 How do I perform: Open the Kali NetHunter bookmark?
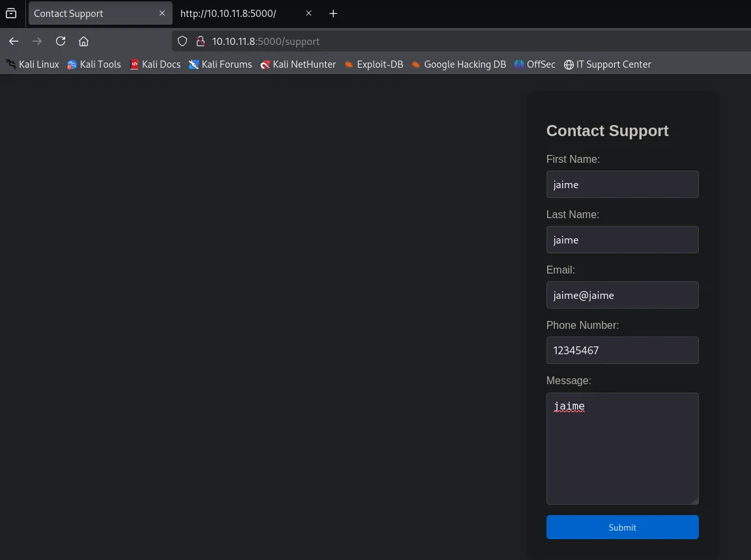click(x=298, y=64)
